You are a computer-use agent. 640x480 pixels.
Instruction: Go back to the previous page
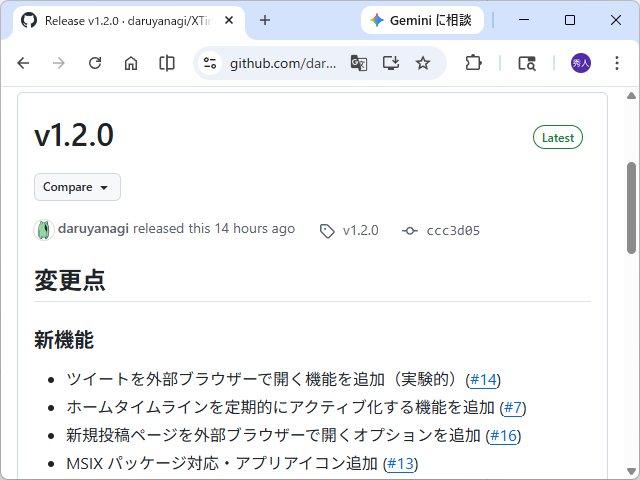point(23,63)
